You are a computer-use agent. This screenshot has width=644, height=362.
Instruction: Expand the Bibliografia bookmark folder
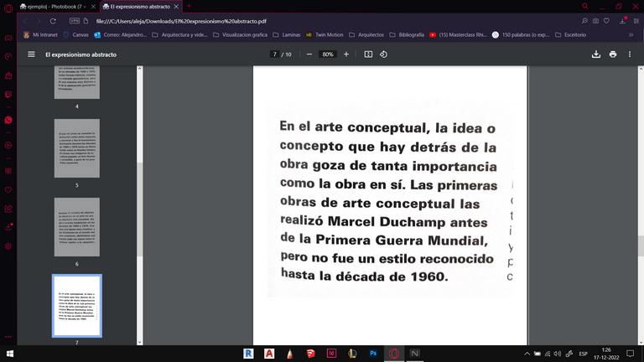407,35
